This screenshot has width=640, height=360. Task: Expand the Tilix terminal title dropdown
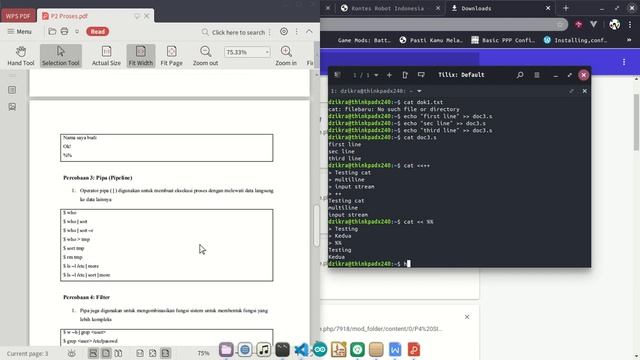(419, 91)
